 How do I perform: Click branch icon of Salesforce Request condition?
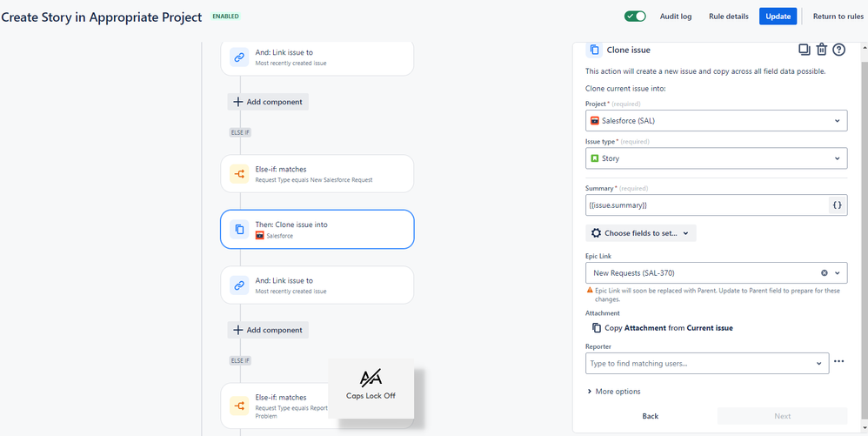tap(239, 174)
